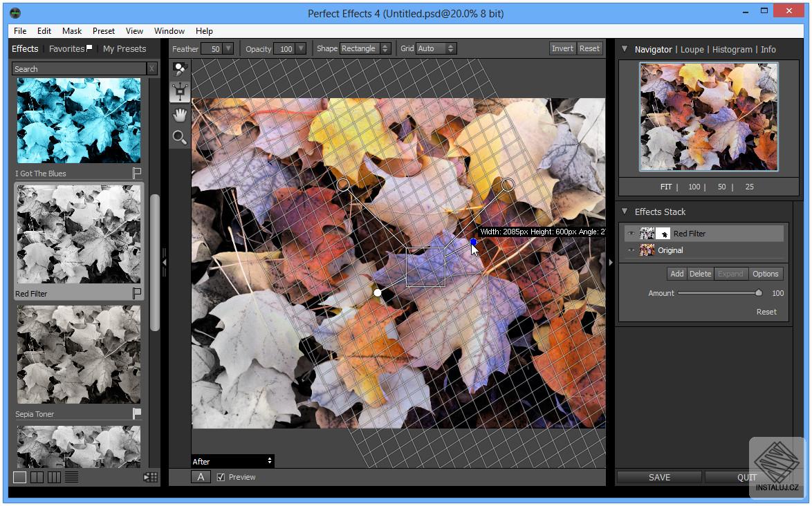This screenshot has width=812, height=506.
Task: Open the Grid Auto dropdown
Action: click(436, 48)
